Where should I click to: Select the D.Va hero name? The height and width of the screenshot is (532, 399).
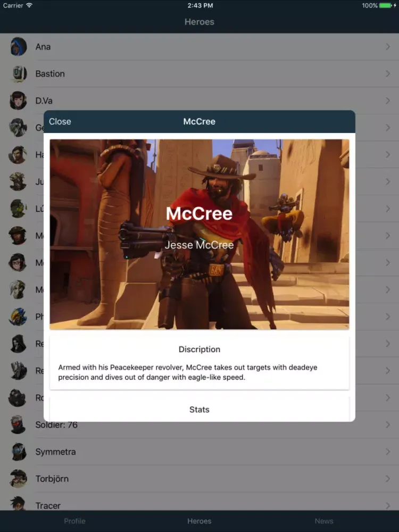[44, 101]
